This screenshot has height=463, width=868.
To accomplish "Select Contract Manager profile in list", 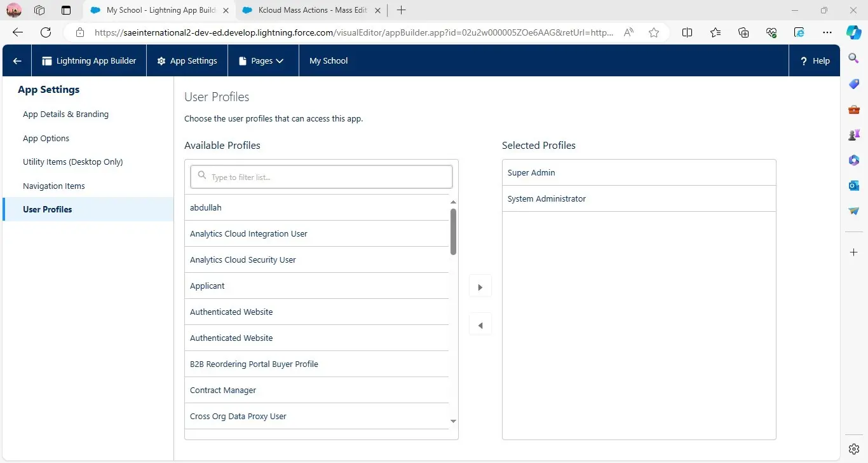I will point(223,390).
